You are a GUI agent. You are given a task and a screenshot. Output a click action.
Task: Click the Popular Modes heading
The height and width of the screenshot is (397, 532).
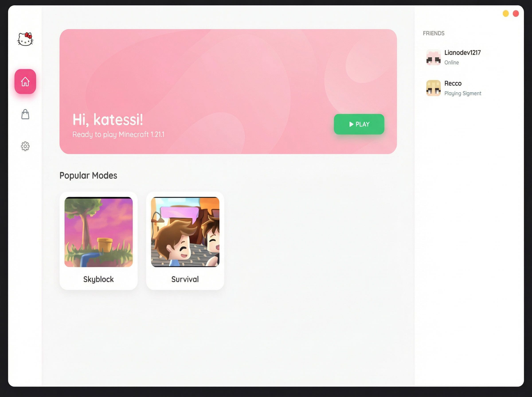coord(88,175)
